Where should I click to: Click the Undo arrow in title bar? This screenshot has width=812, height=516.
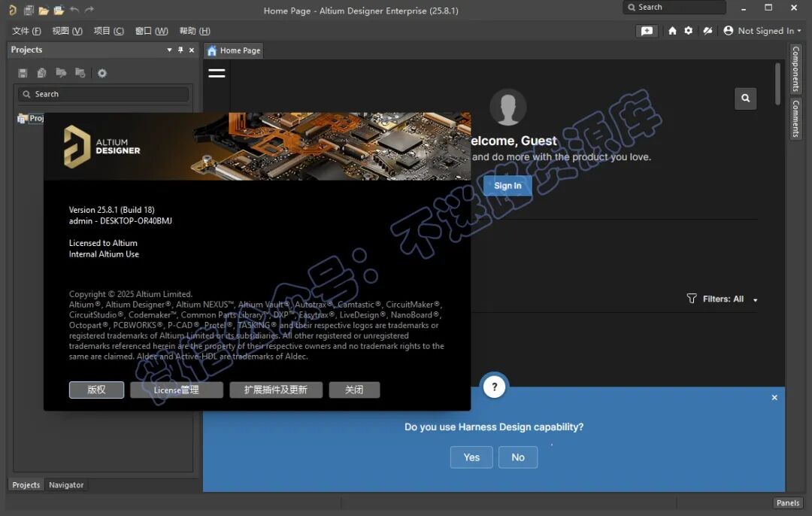coord(74,10)
